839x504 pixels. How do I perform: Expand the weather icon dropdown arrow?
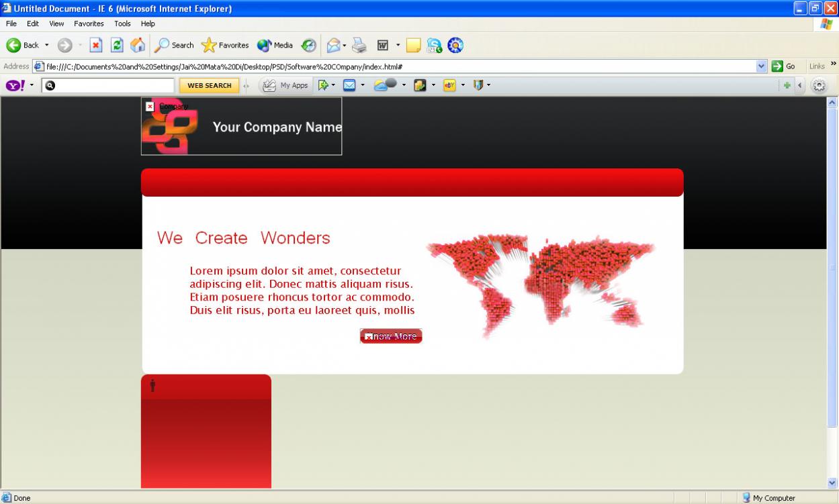(404, 85)
